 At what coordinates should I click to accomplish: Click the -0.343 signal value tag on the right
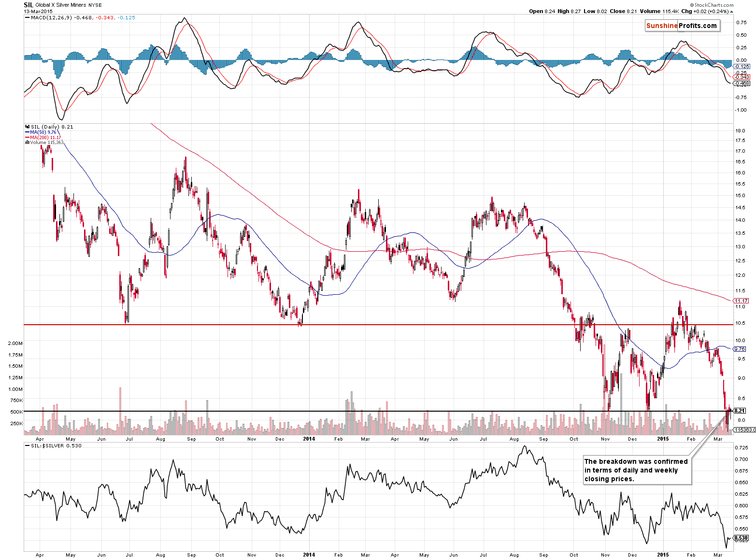[x=742, y=77]
